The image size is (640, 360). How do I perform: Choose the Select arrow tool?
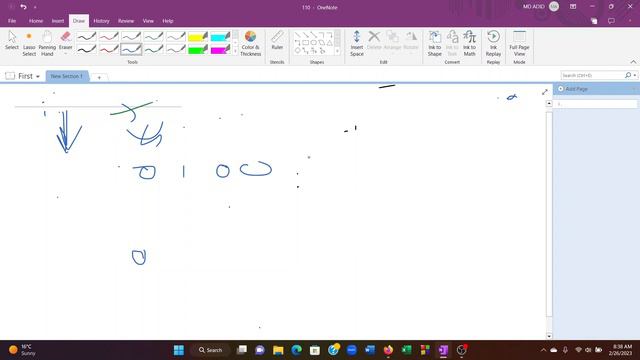point(12,41)
